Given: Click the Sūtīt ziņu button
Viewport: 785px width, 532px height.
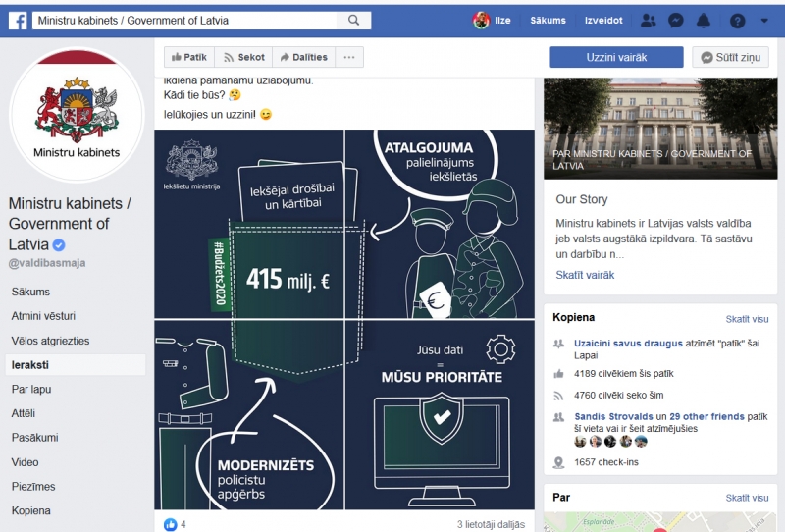Looking at the screenshot, I should (730, 58).
